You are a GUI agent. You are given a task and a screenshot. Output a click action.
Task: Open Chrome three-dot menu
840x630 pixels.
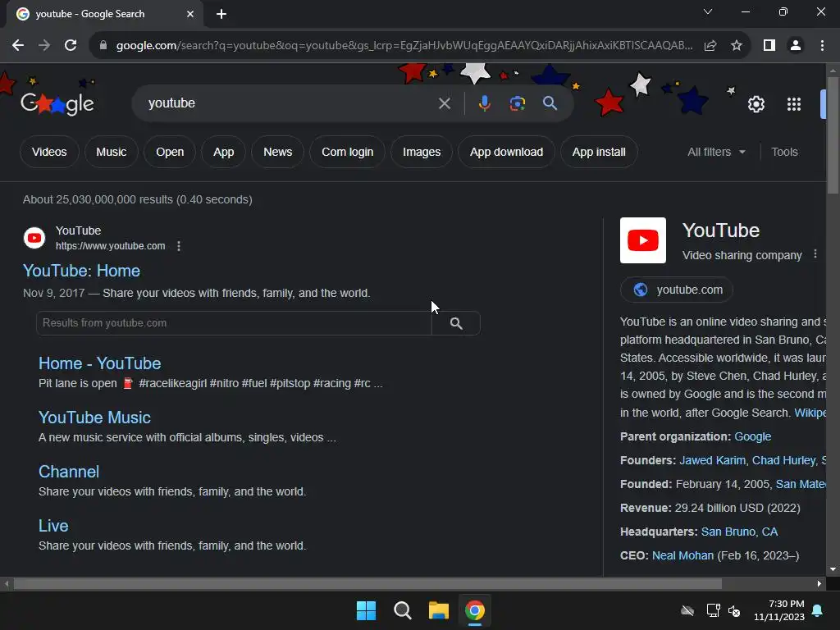pos(822,46)
